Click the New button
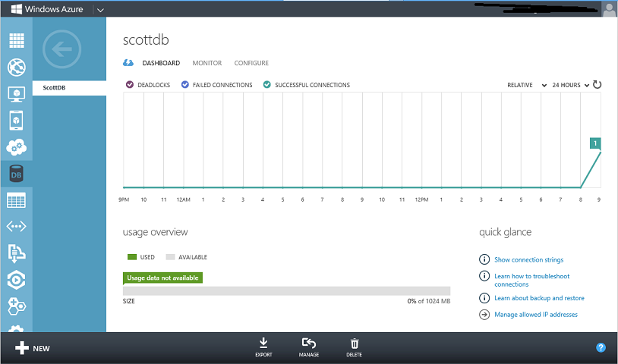This screenshot has height=364, width=618. (x=33, y=348)
